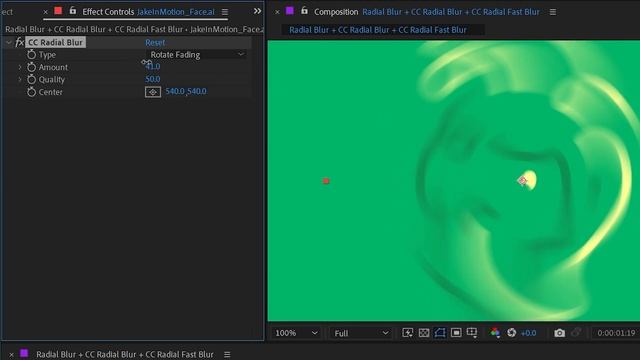Collapse the CC Radial Blur effect
The width and height of the screenshot is (640, 360).
[x=9, y=42]
